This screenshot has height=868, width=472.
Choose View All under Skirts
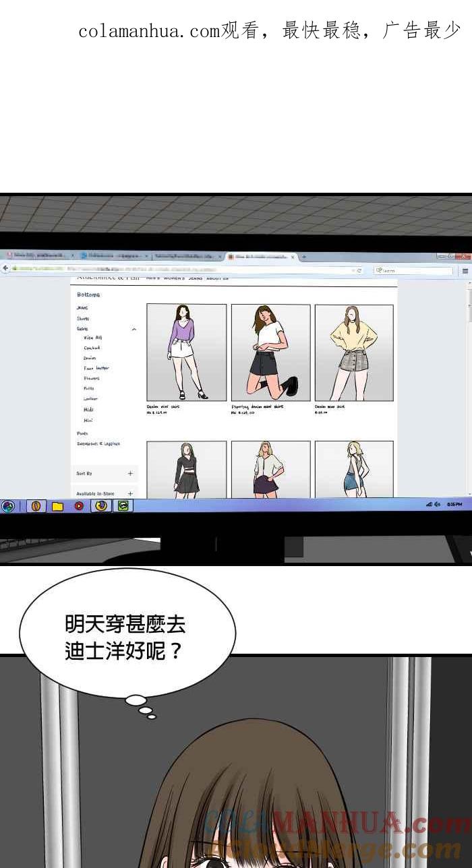[93, 338]
